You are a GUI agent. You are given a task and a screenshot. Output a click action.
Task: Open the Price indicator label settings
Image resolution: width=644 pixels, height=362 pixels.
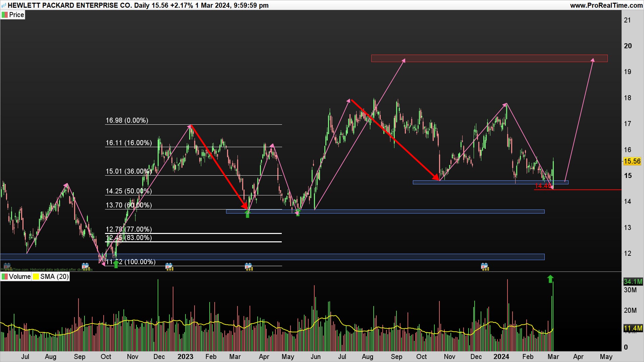(x=16, y=15)
